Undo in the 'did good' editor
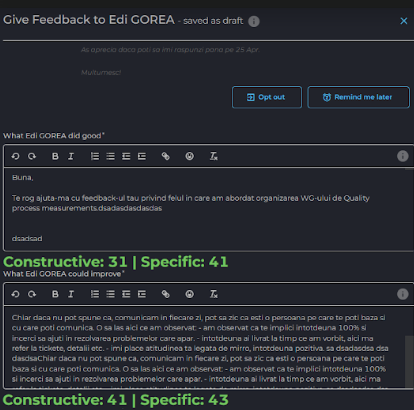Image resolution: width=414 pixels, height=410 pixels. point(15,156)
